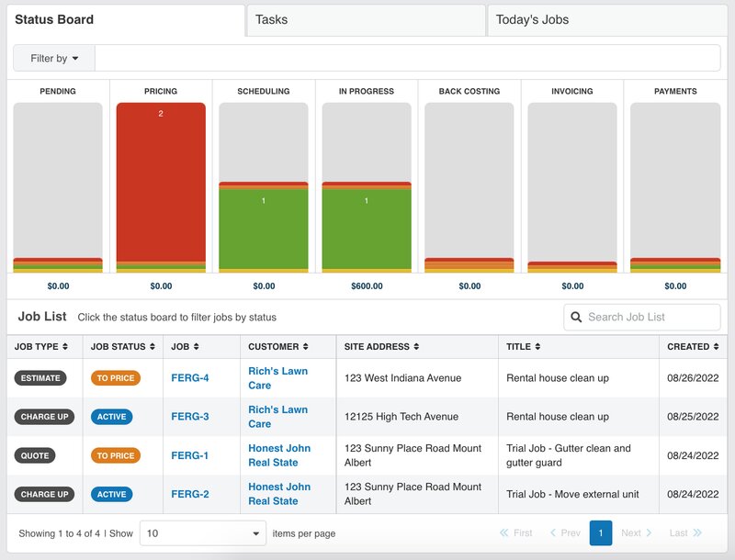735x560 pixels.
Task: Click title Trial Job - Gutter clean and gutter guard
Action: pyautogui.click(x=568, y=455)
